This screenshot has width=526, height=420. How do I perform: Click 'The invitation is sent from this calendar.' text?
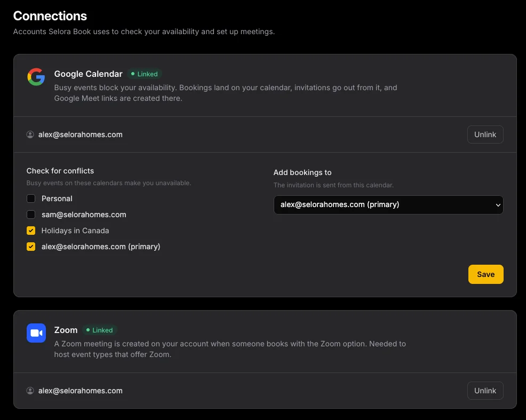click(x=333, y=185)
